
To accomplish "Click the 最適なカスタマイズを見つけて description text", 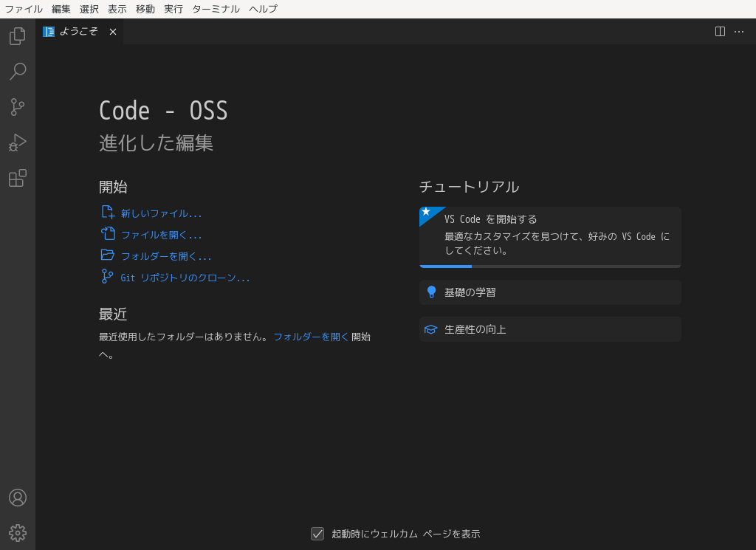I will [557, 244].
